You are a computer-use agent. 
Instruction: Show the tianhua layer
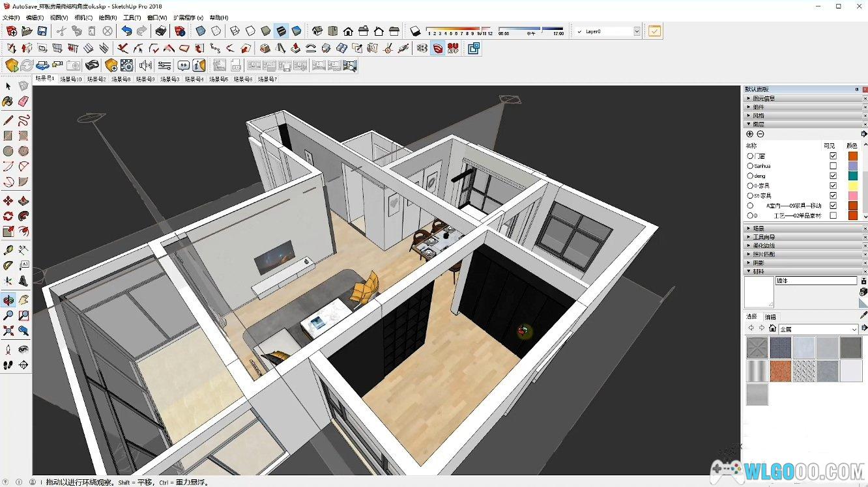833,166
